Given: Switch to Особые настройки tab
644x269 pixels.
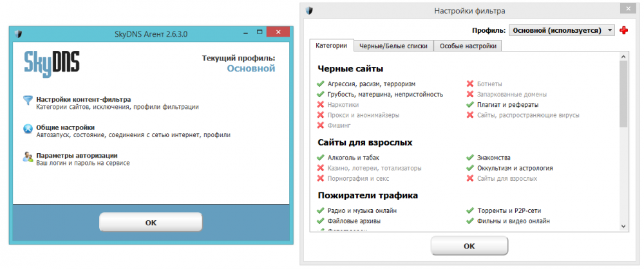Looking at the screenshot, I should coord(468,46).
